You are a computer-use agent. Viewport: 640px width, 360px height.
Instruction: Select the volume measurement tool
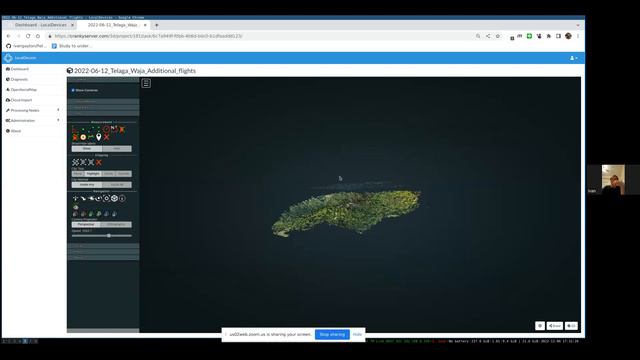pos(75,137)
